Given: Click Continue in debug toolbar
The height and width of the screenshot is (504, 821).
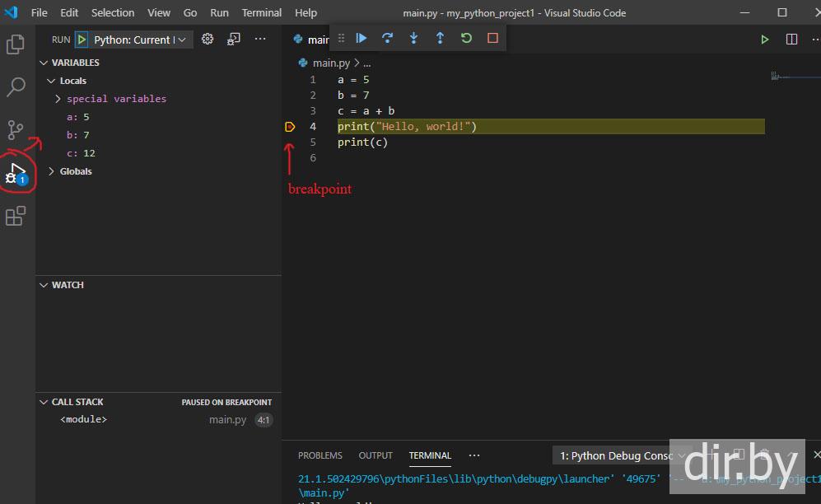Looking at the screenshot, I should [361, 38].
